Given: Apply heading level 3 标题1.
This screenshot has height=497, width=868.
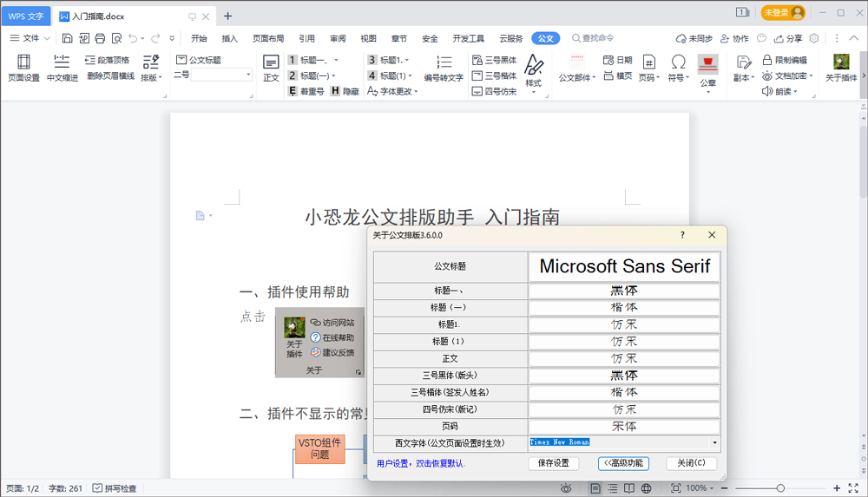Looking at the screenshot, I should [389, 60].
